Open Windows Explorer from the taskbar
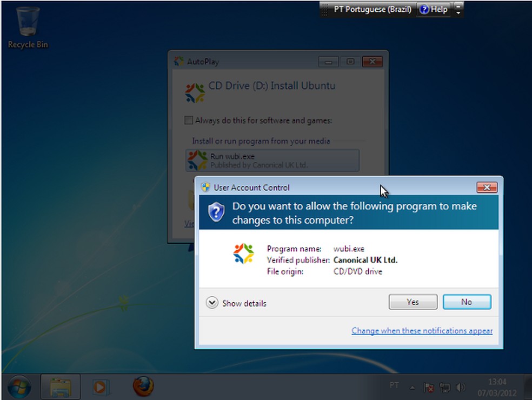Screen dimensions: 532x400 (x=61, y=387)
